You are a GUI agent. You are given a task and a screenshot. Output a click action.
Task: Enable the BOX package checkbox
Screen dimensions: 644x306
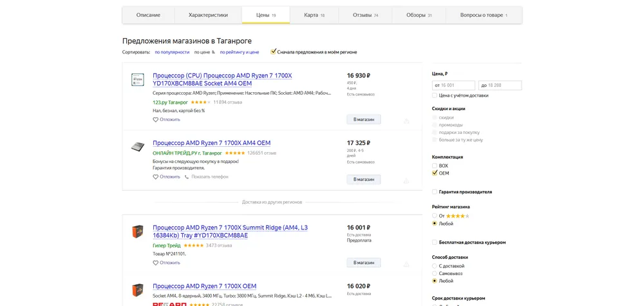point(435,166)
